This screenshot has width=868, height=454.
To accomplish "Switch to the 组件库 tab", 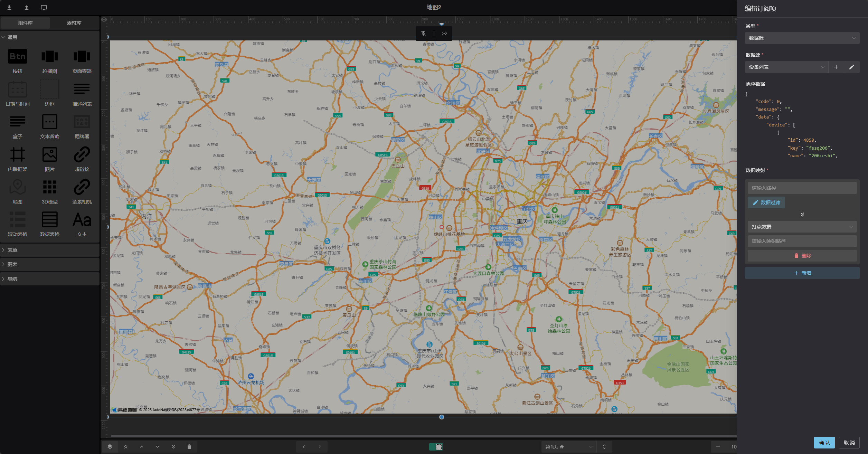I will tap(25, 23).
